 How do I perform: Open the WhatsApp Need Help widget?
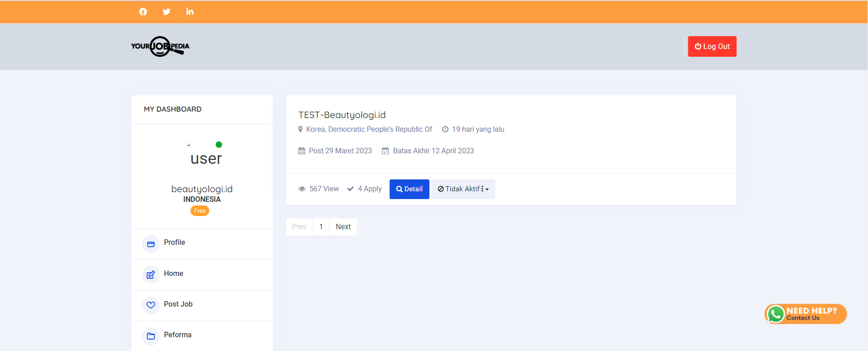805,314
